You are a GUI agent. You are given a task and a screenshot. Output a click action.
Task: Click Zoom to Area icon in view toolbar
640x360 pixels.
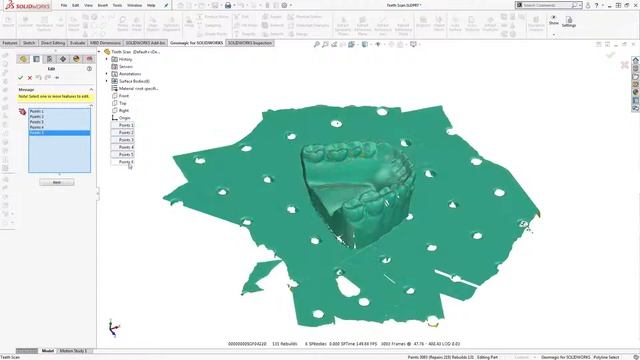tap(325, 44)
